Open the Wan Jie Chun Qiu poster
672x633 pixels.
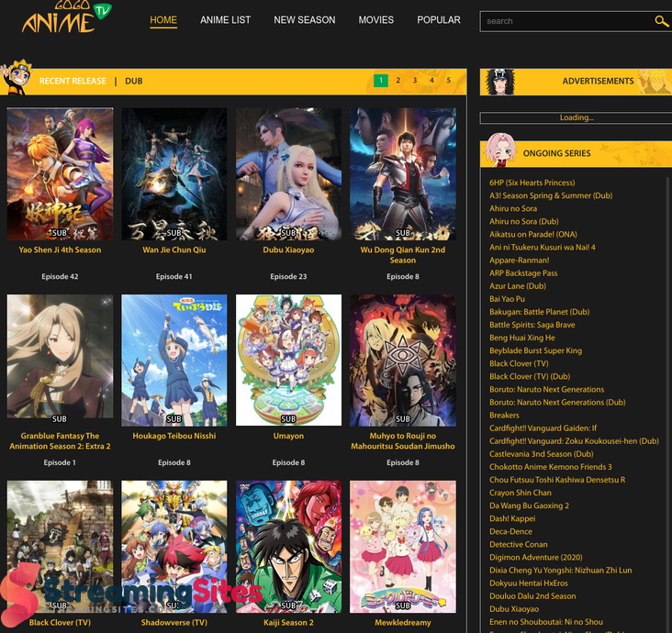(x=174, y=174)
